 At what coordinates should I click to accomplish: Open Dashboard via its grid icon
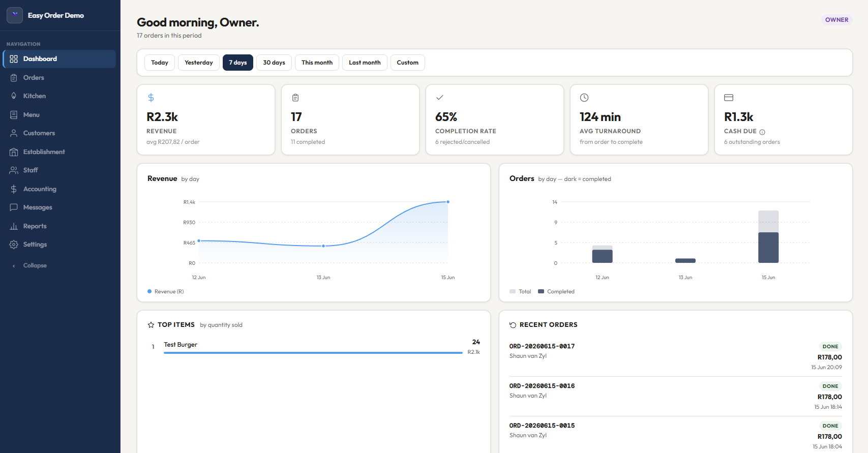pyautogui.click(x=14, y=59)
